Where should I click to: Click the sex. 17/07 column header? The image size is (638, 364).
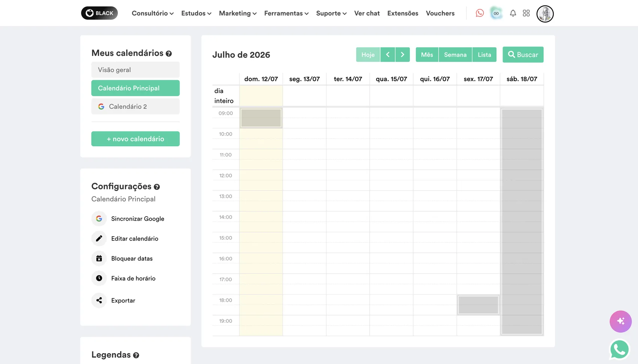click(x=478, y=79)
